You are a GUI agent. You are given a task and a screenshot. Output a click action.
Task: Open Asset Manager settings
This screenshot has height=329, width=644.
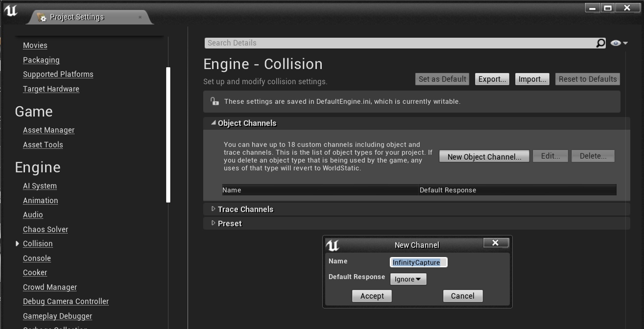pos(49,130)
